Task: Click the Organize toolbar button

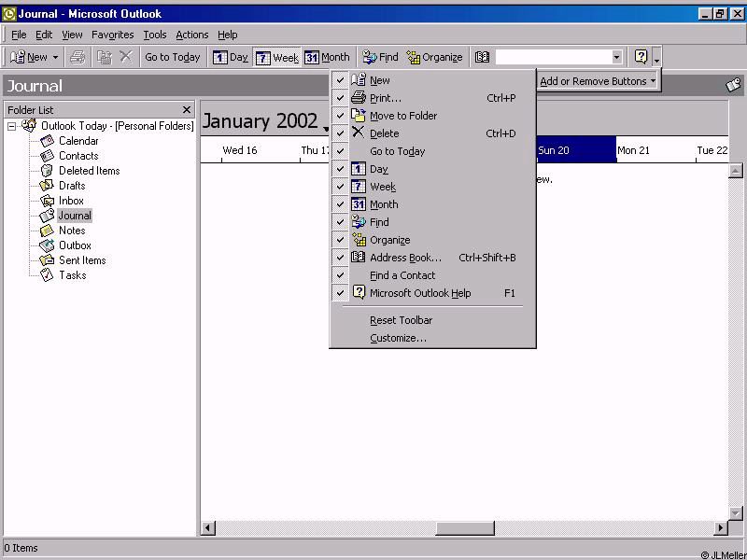Action: click(x=434, y=57)
